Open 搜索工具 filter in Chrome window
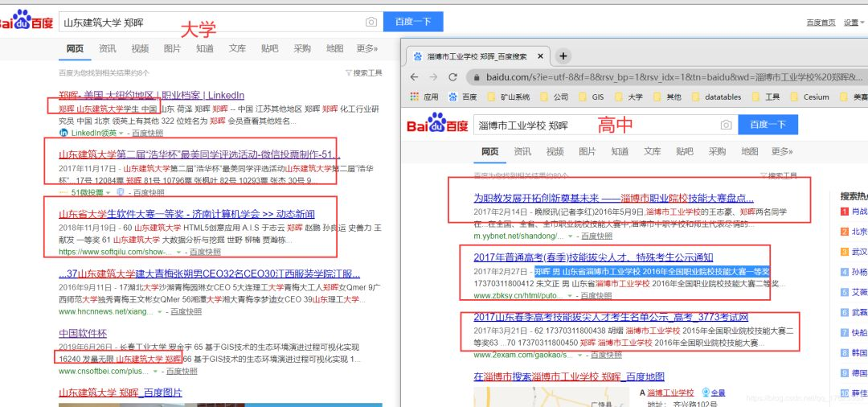Viewport: 868px width, 407px height. pyautogui.click(x=779, y=175)
